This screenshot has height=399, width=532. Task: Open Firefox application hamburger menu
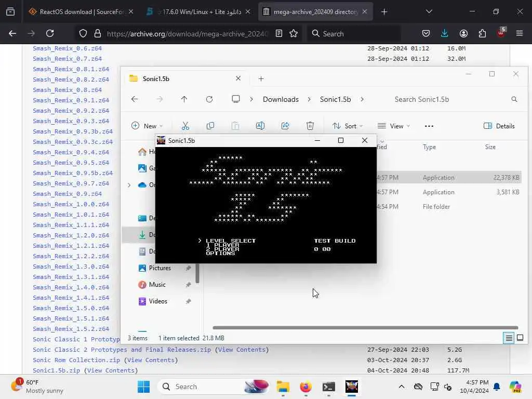click(520, 33)
